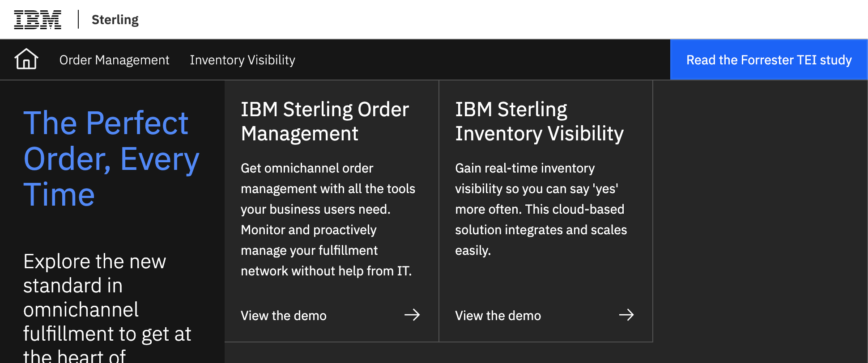Click Read the Forrester TEI study button
This screenshot has width=868, height=363.
(769, 59)
